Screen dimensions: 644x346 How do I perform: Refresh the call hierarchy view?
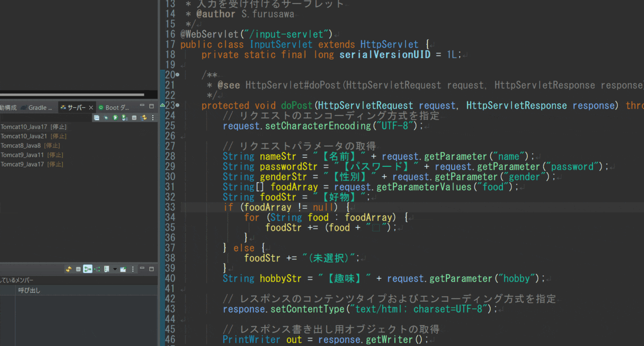coord(69,269)
